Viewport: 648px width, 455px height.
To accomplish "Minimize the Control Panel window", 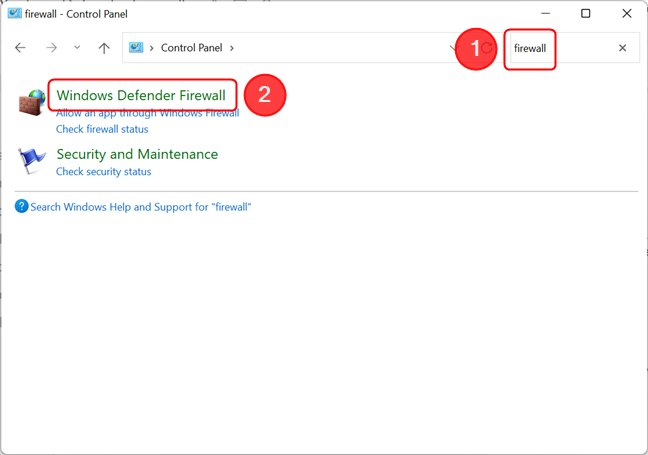I will point(546,13).
